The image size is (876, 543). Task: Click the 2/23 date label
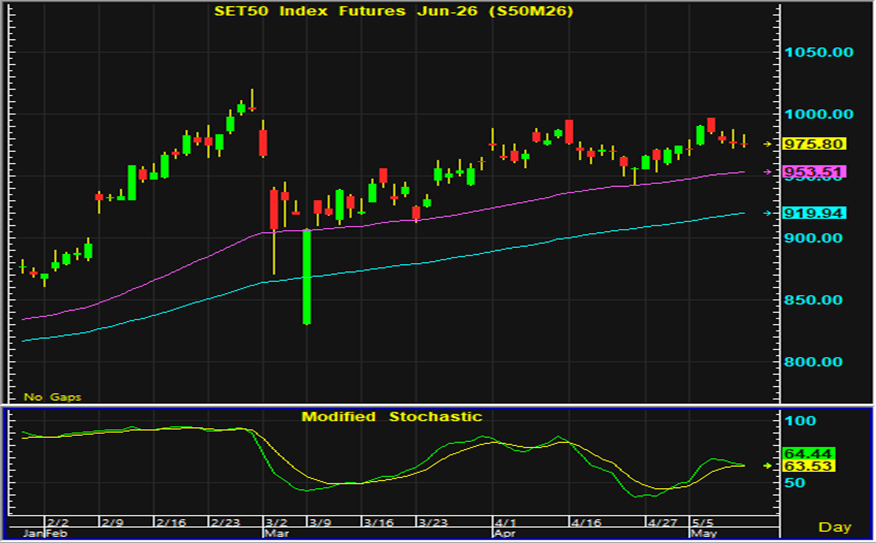click(x=226, y=523)
